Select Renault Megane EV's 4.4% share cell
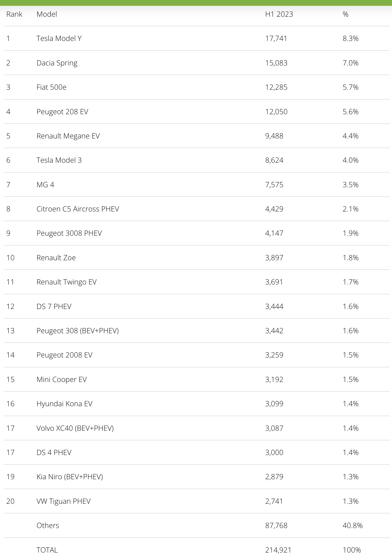This screenshot has height=558, width=392. click(350, 136)
